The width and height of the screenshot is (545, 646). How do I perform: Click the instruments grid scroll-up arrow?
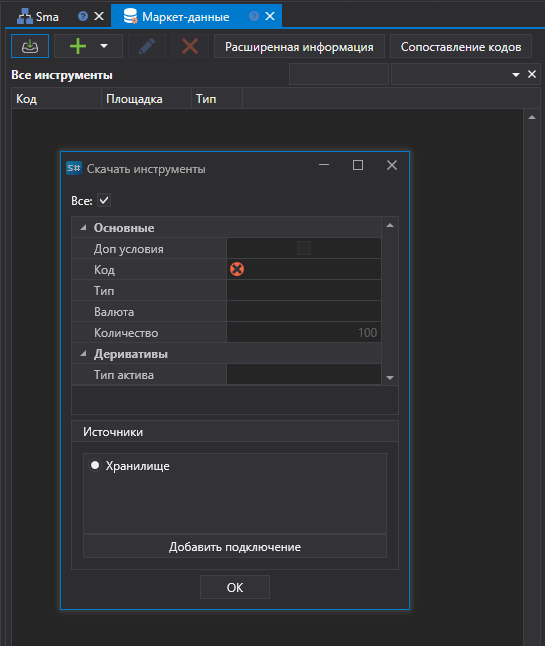pyautogui.click(x=532, y=117)
